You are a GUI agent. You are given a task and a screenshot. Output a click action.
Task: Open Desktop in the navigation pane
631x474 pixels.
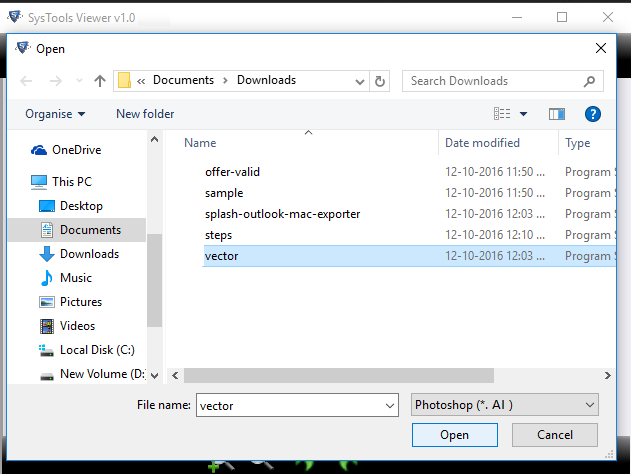pos(81,206)
